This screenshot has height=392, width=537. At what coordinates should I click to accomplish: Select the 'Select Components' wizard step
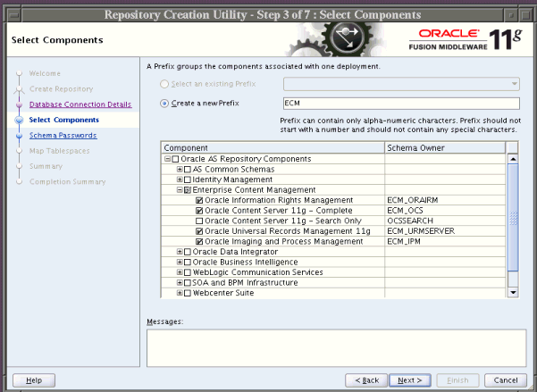coord(64,120)
